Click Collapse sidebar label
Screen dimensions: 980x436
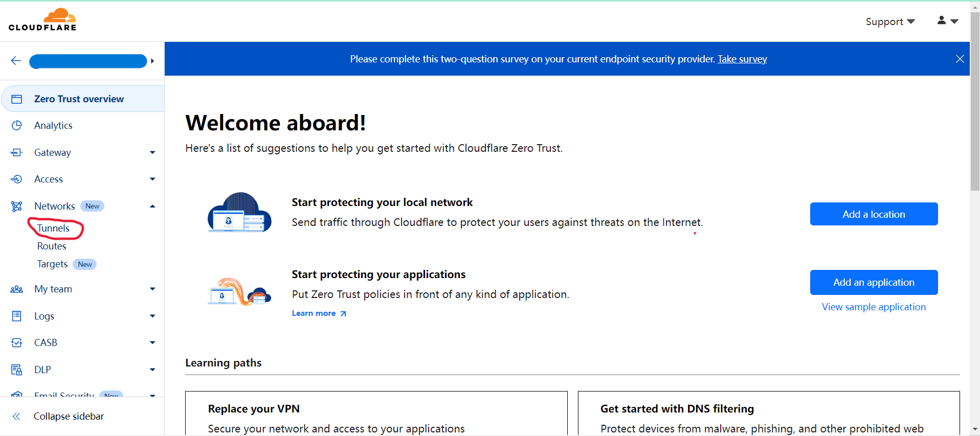click(69, 416)
